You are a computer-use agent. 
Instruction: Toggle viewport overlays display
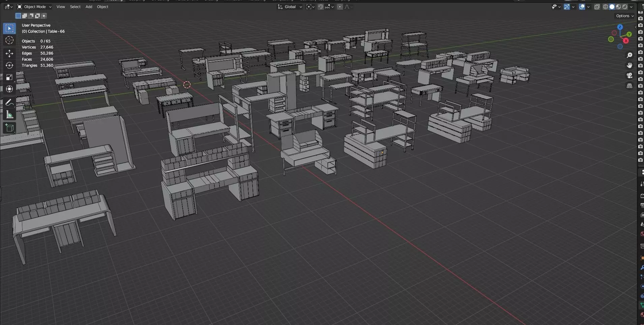coord(582,7)
